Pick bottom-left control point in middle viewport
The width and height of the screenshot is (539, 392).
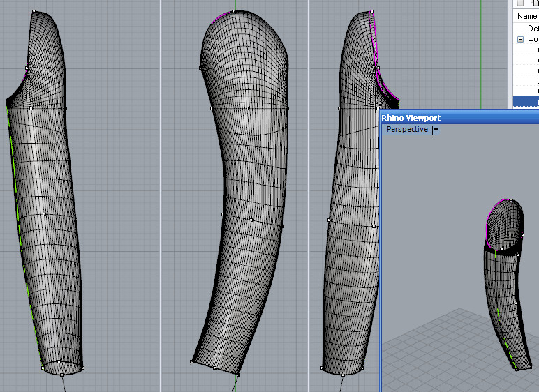pyautogui.click(x=192, y=362)
